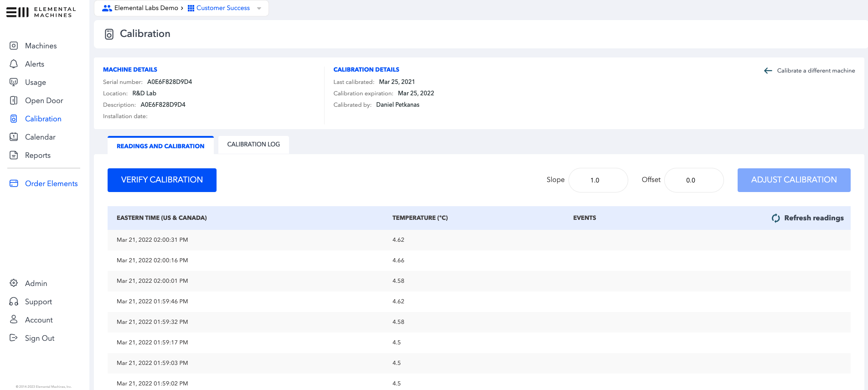Click the back arrow to calibrate another machine
The image size is (868, 390).
click(x=768, y=71)
